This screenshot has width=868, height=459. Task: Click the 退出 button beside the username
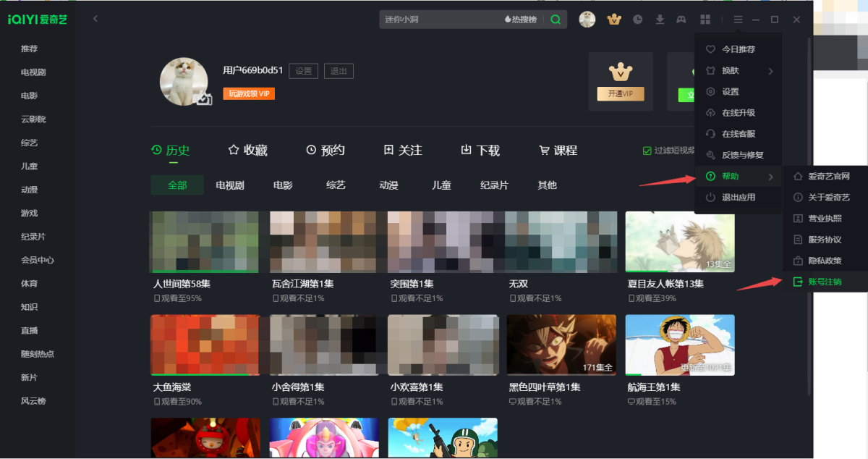(339, 71)
